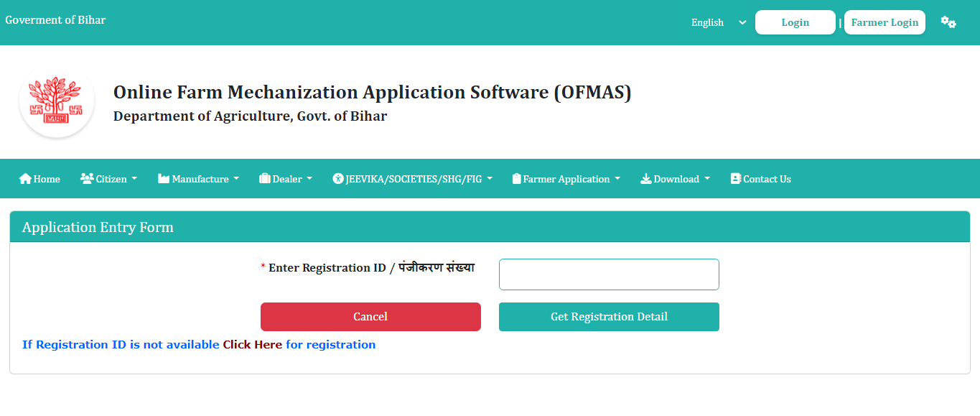Click the settings gears icon
The width and height of the screenshot is (980, 416).
(x=948, y=22)
